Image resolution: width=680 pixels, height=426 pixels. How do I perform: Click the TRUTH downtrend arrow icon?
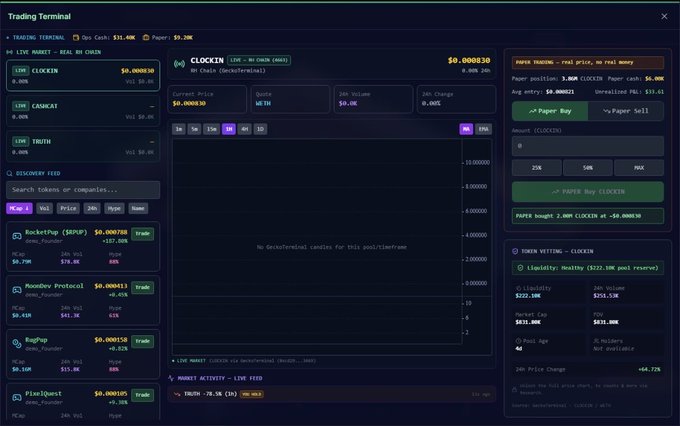(x=177, y=394)
